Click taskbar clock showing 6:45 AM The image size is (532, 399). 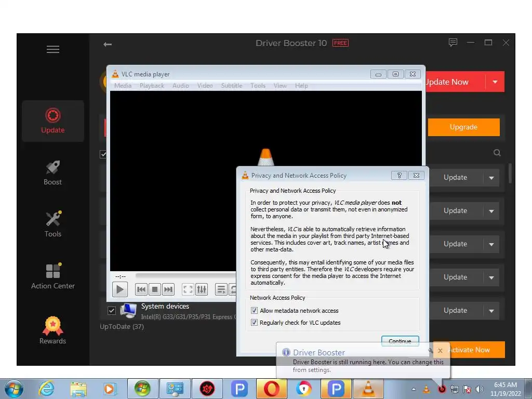click(506, 389)
